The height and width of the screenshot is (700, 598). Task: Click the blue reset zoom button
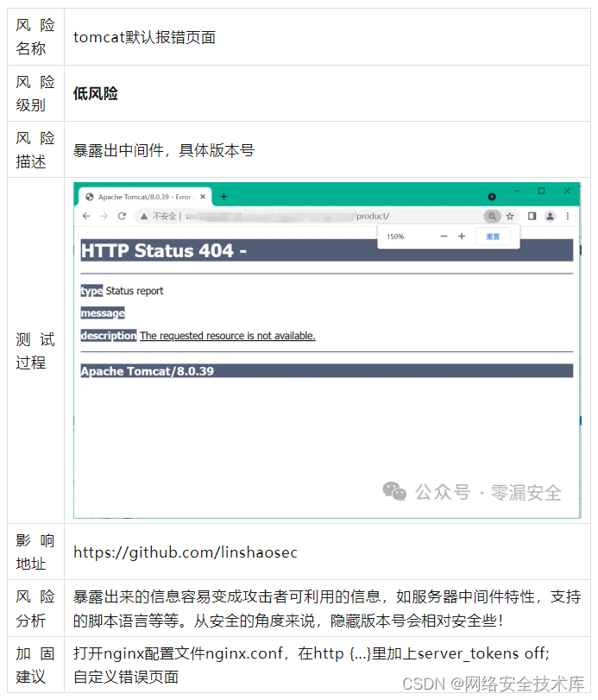coord(493,236)
